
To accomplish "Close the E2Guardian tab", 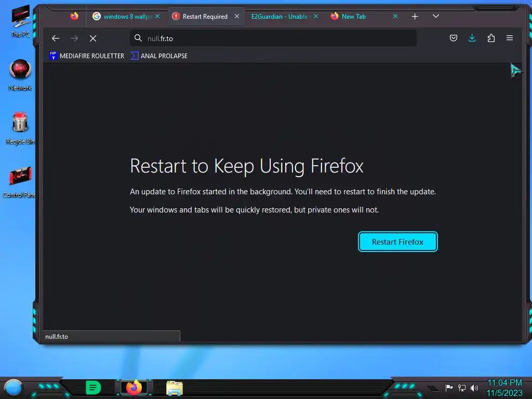I will tap(316, 16).
